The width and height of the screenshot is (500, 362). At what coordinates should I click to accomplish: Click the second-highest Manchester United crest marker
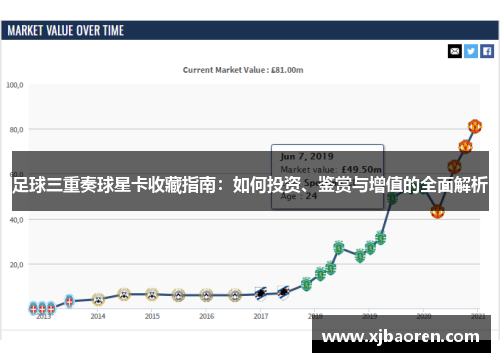(465, 147)
